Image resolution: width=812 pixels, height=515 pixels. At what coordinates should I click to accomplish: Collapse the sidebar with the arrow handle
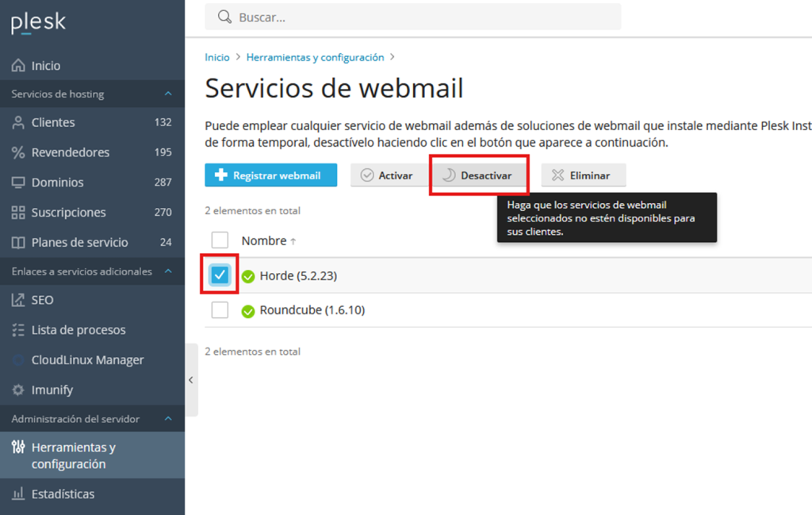tap(191, 380)
